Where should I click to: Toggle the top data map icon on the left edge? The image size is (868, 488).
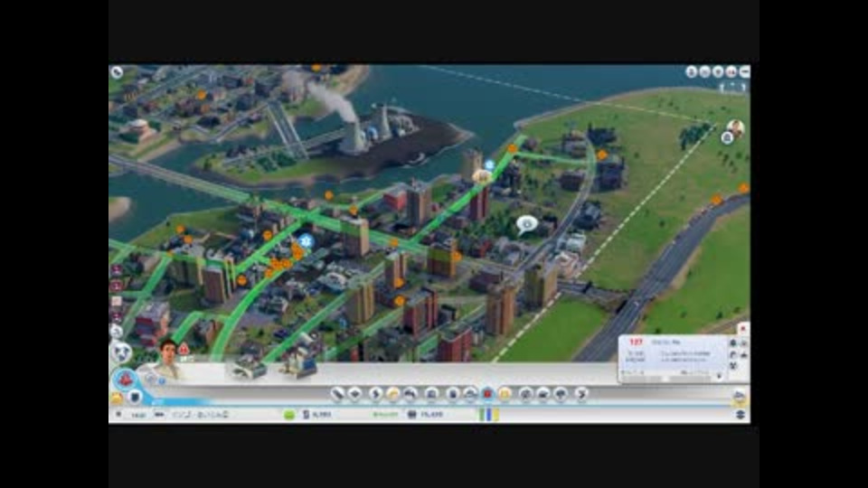click(117, 270)
